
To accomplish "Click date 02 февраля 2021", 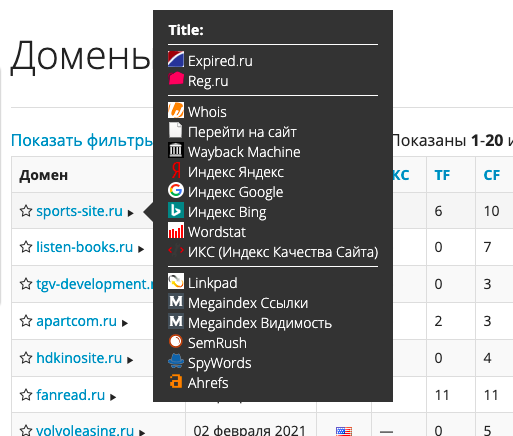I will [249, 430].
